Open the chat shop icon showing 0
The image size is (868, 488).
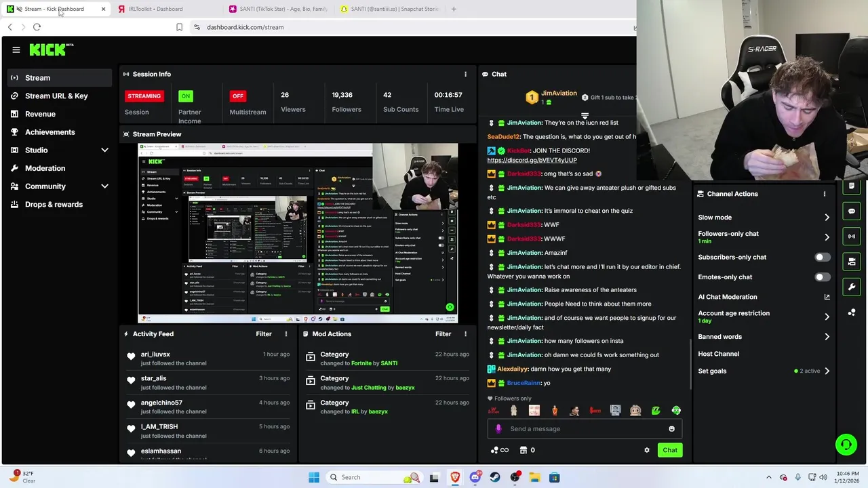tap(527, 450)
